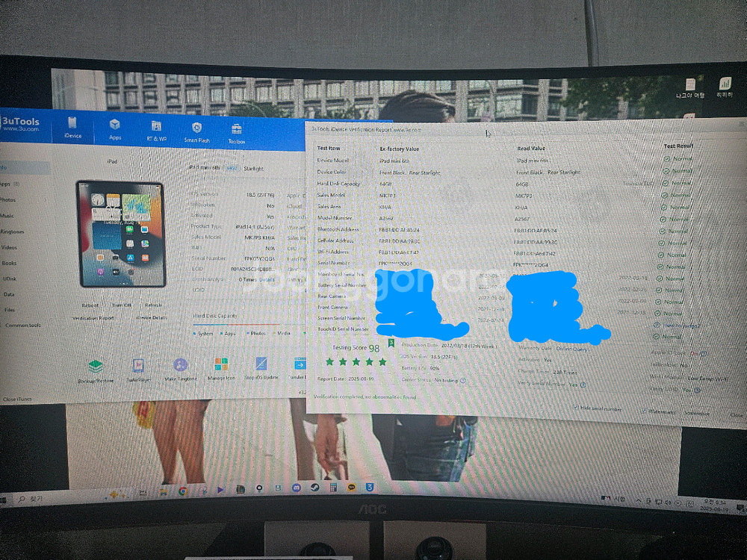Launch the Backup/Restore tool

point(96,371)
